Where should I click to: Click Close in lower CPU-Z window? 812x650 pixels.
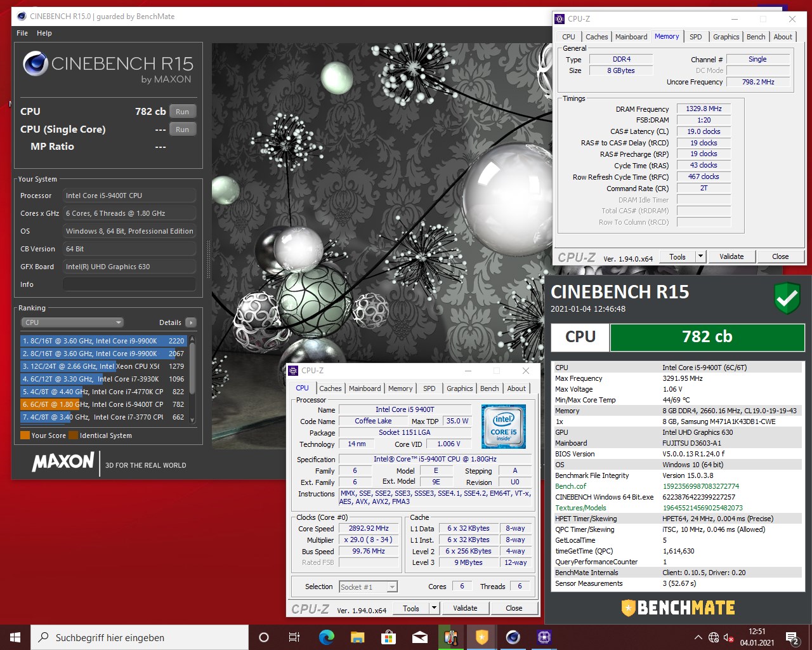pos(514,608)
